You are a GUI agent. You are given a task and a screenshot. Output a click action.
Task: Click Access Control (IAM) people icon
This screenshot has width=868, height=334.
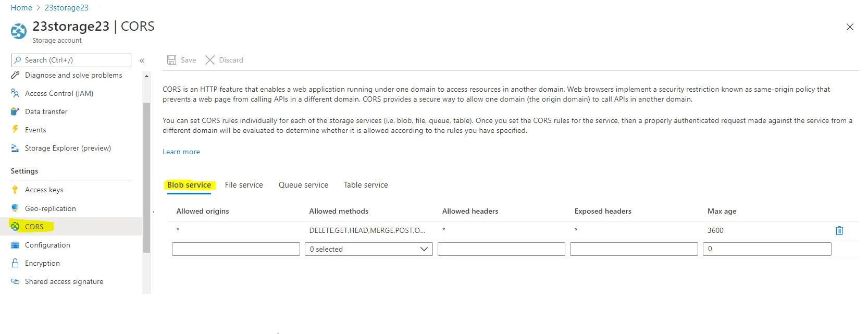pos(15,93)
